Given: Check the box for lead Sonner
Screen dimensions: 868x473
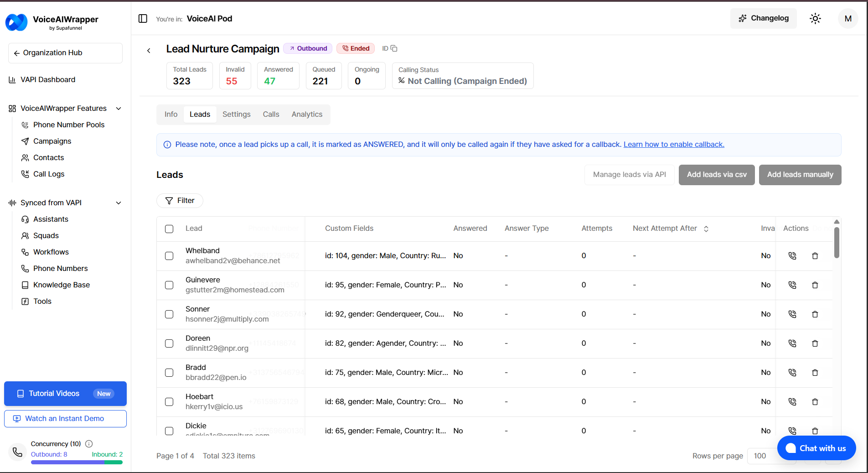Looking at the screenshot, I should click(169, 314).
